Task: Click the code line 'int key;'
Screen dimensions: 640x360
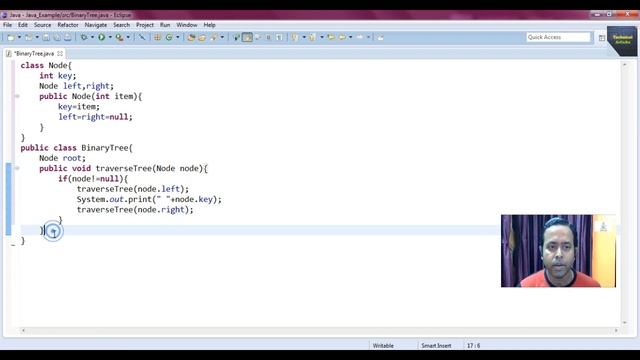Action: click(58, 76)
